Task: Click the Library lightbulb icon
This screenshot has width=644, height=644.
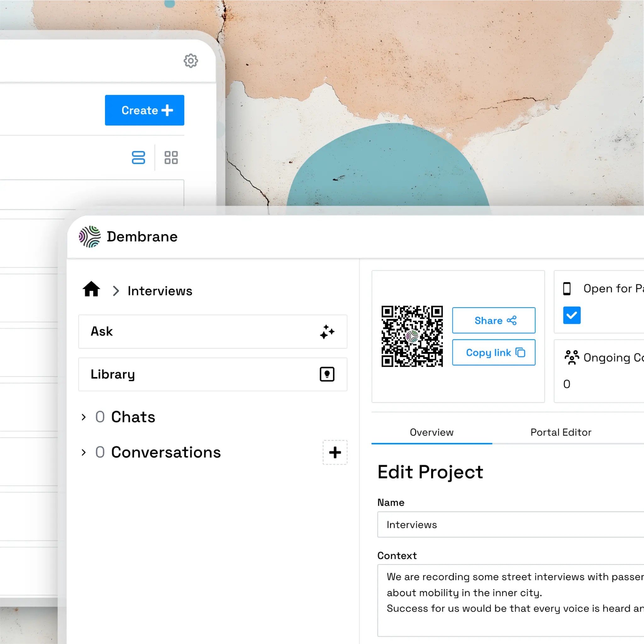Action: (327, 374)
